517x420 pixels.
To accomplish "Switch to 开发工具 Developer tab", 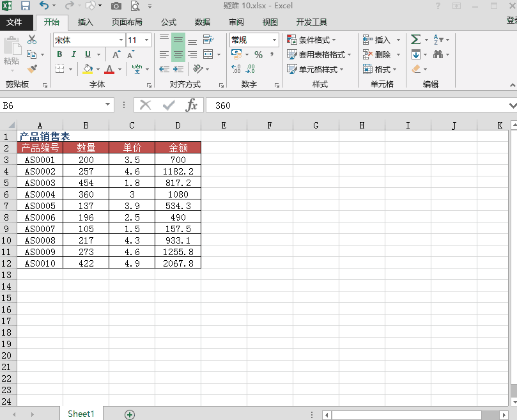I will pyautogui.click(x=311, y=22).
